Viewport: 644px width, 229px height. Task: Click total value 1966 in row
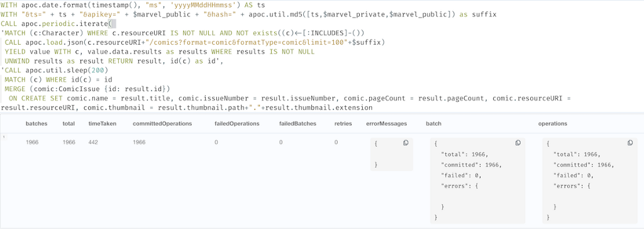pyautogui.click(x=69, y=142)
